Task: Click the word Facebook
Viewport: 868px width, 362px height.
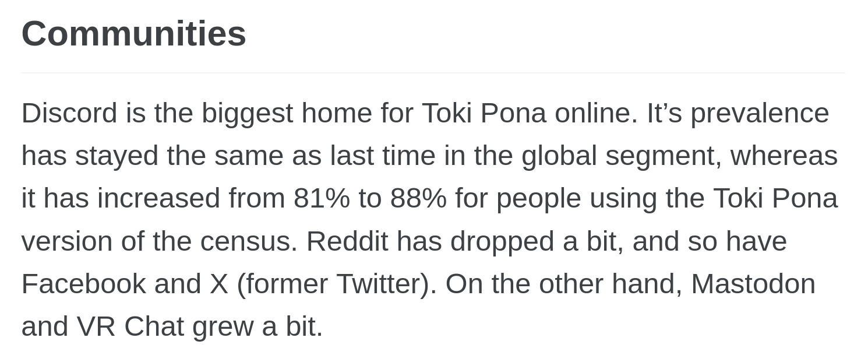Action: click(83, 283)
